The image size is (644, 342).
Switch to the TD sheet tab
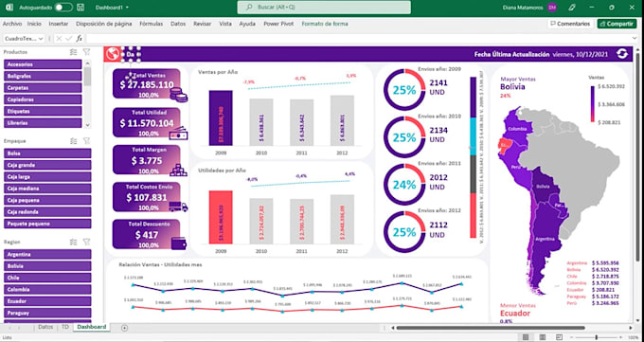tap(65, 327)
